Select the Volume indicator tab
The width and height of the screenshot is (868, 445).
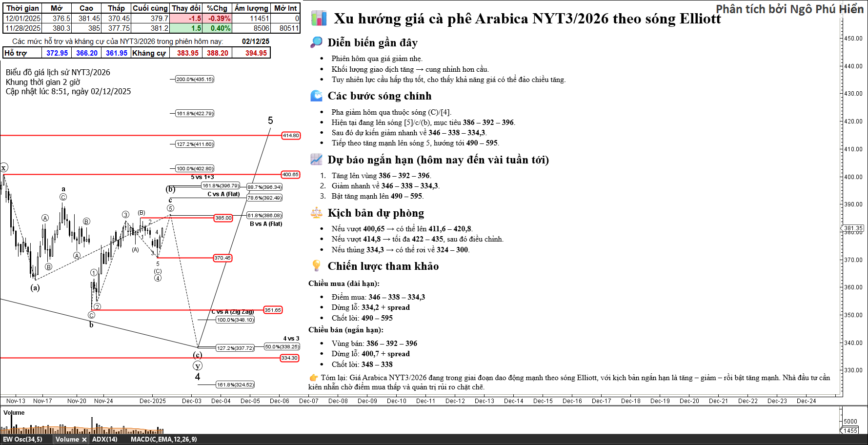coord(67,440)
